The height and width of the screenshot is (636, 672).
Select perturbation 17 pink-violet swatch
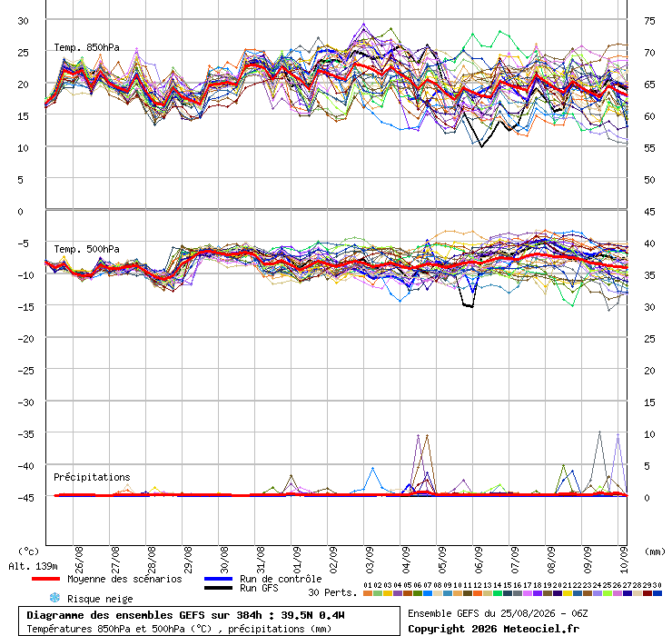coord(527,593)
